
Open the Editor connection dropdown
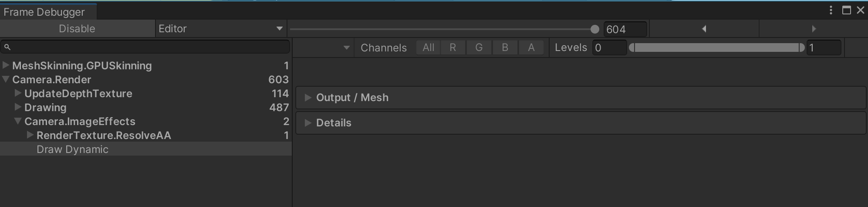pos(220,29)
